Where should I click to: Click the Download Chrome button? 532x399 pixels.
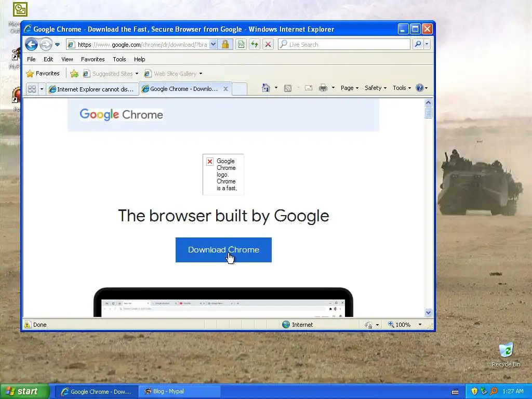[223, 250]
